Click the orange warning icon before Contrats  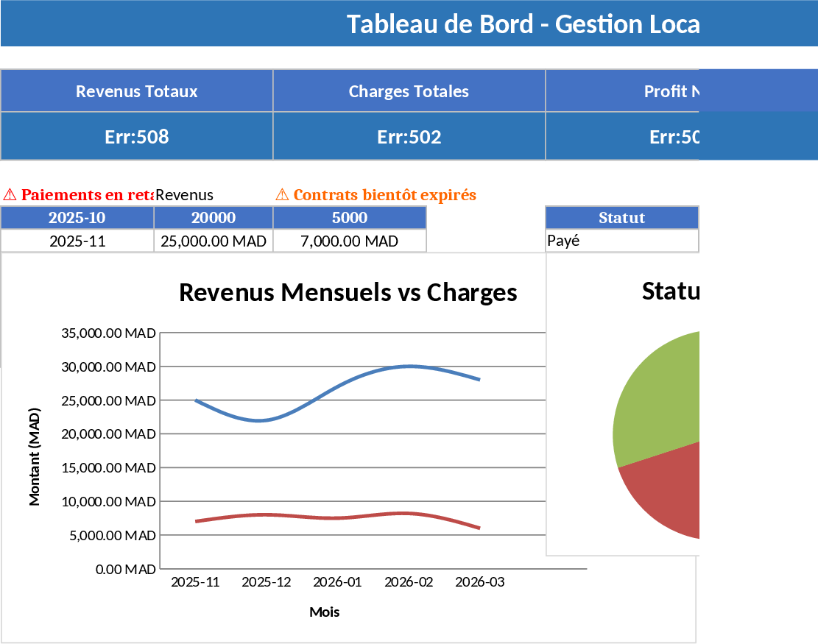282,195
